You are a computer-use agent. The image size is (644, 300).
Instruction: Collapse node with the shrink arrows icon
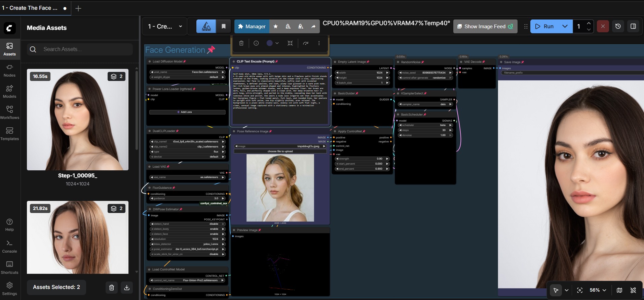[290, 43]
